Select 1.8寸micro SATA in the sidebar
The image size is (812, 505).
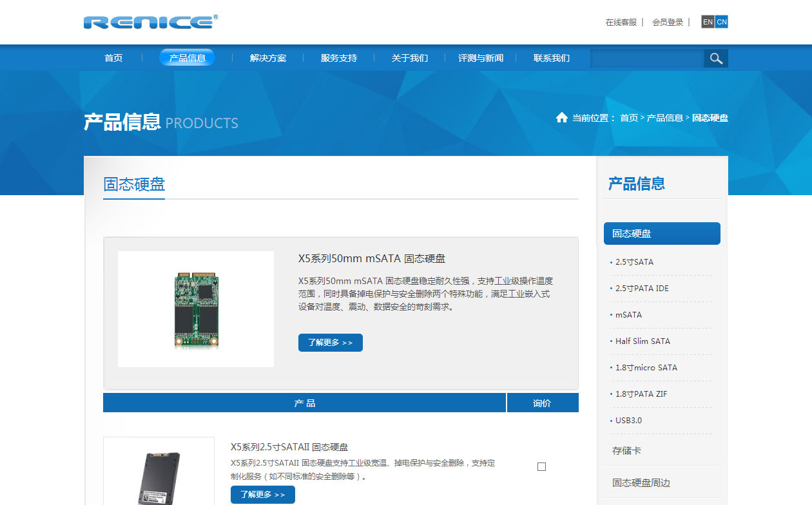pos(646,368)
